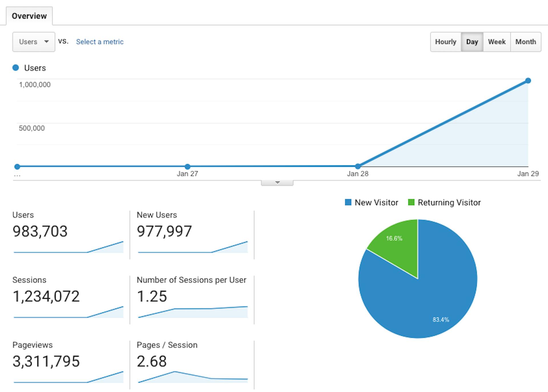This screenshot has height=392, width=548.
Task: Click the Users dropdown arrow icon
Action: [x=47, y=42]
